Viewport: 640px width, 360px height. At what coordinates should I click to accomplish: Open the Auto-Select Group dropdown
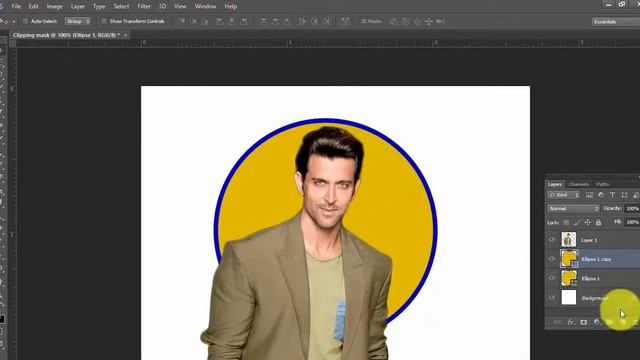(78, 21)
